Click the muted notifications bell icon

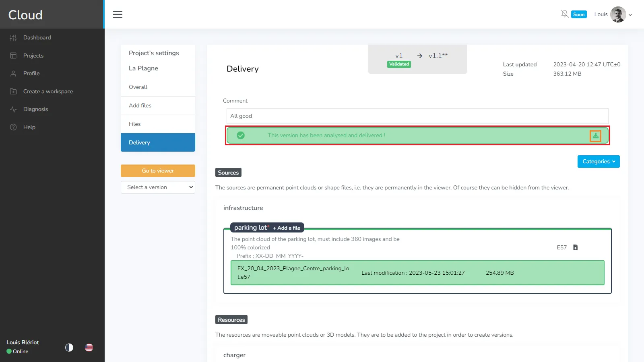564,14
